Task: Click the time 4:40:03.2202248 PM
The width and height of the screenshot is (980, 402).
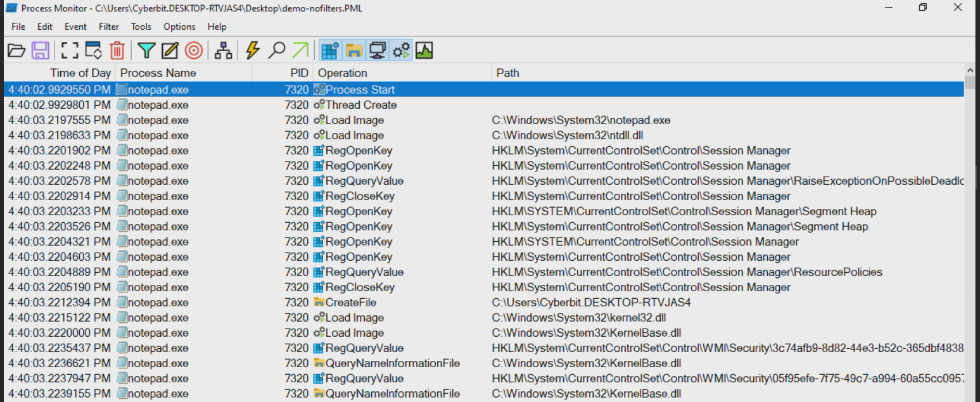Action: (x=60, y=166)
